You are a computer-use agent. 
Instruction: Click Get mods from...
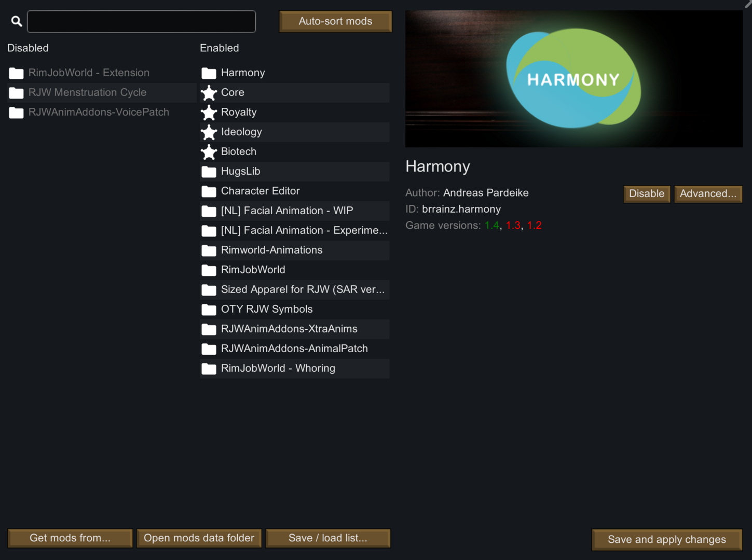click(70, 538)
